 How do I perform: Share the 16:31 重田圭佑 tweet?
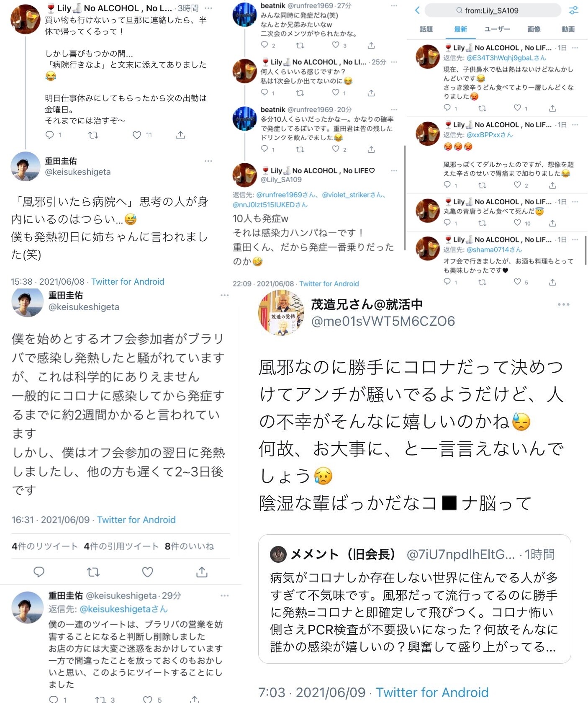point(202,572)
